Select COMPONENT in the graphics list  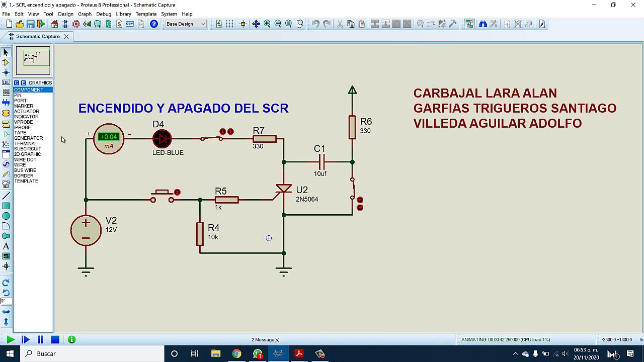[33, 90]
